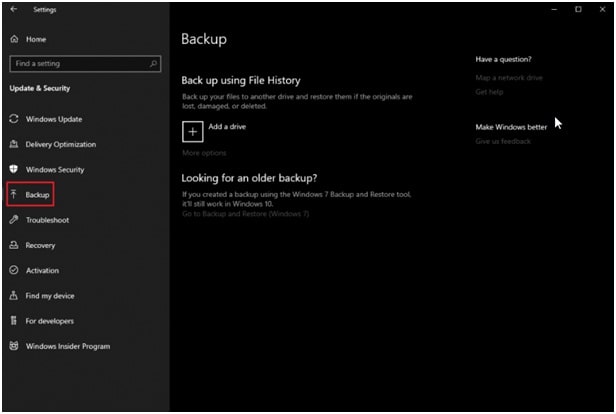The width and height of the screenshot is (616, 414).
Task: Go to For developers settings
Action: click(50, 321)
